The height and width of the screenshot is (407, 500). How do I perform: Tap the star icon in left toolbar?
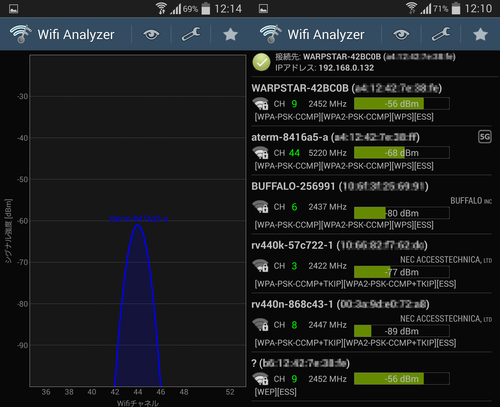(x=230, y=34)
